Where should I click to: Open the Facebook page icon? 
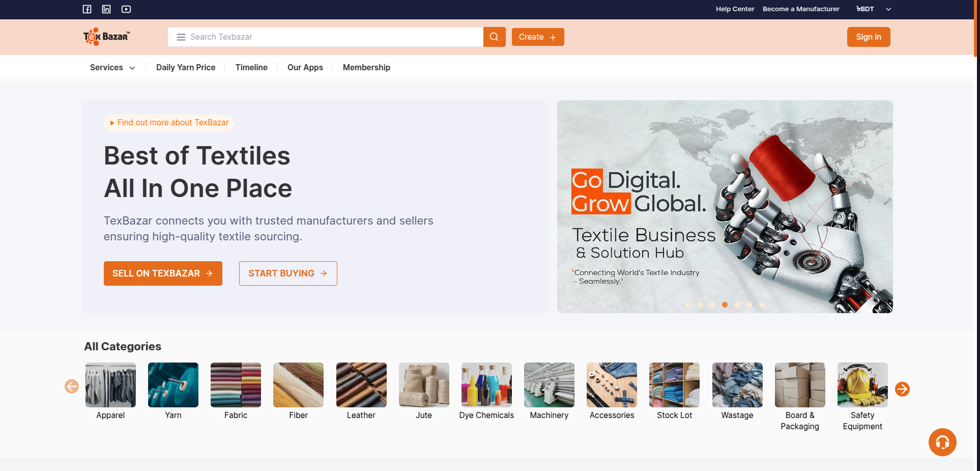pos(87,9)
